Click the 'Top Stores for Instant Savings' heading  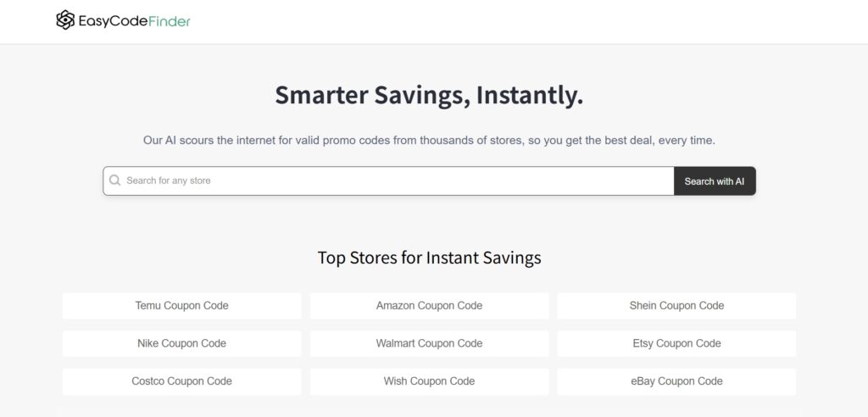[x=429, y=257]
